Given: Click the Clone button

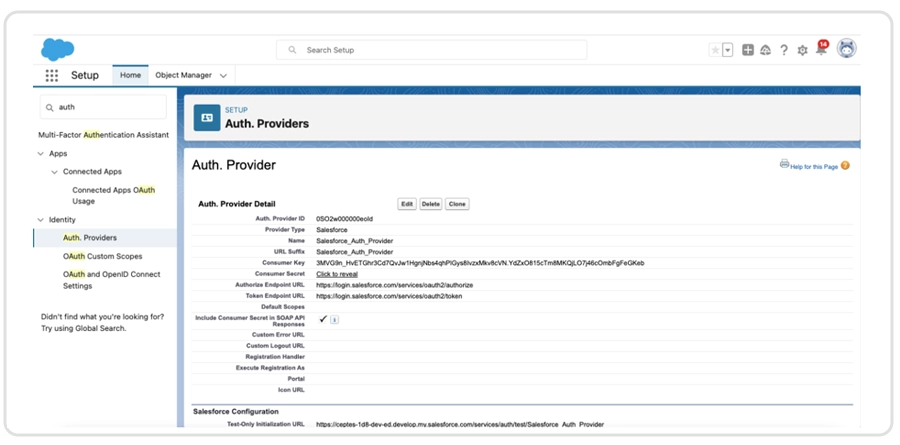Looking at the screenshot, I should tap(457, 204).
